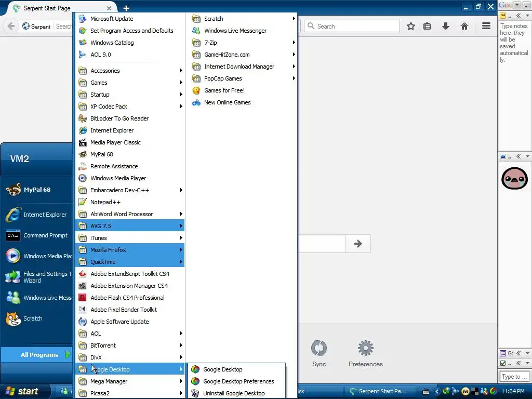Screen dimensions: 532x399
Task: Expand the Games folder submenu
Action: [x=130, y=83]
